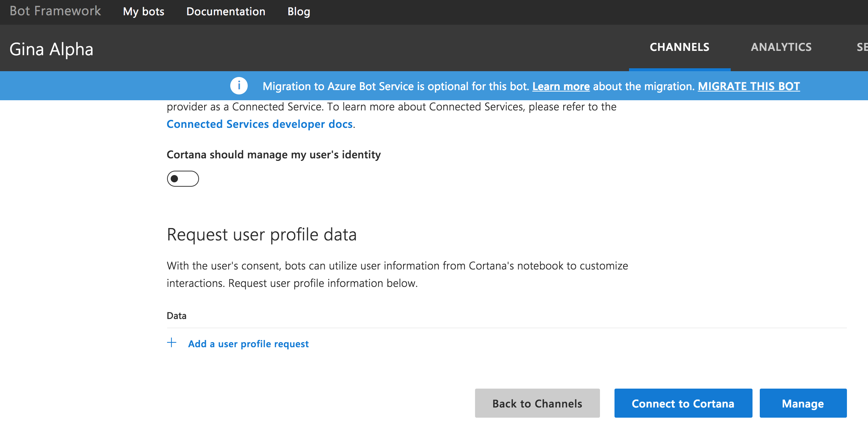Click the Connect to Cortana button
The width and height of the screenshot is (868, 438).
683,403
